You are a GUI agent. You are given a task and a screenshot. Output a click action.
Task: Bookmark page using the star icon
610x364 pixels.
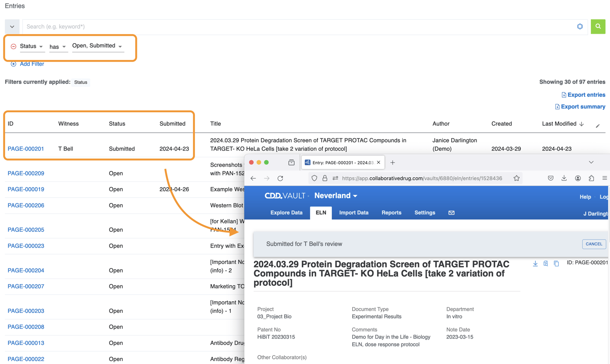(516, 178)
